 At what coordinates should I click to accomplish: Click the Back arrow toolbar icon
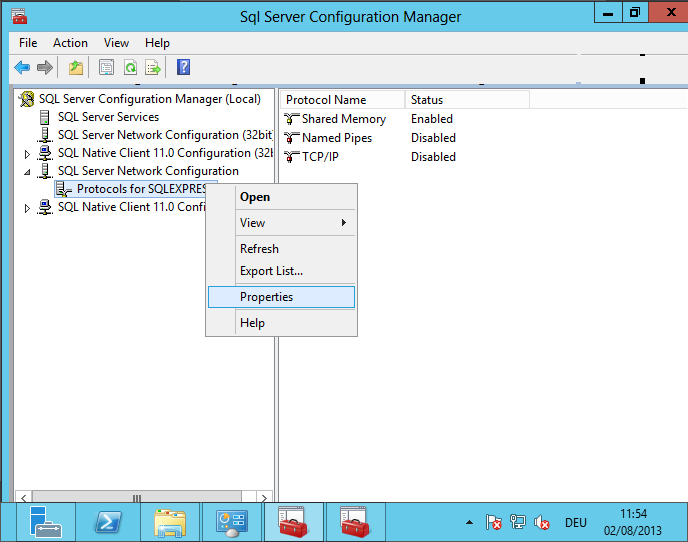(x=22, y=67)
